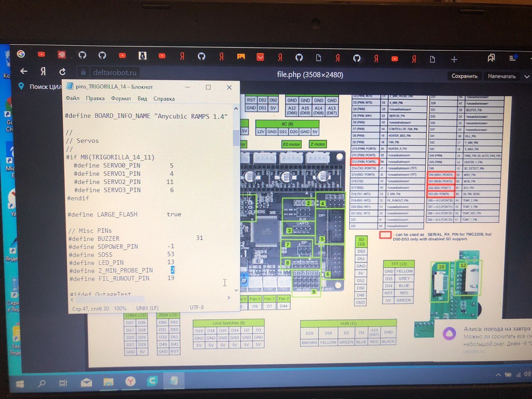This screenshot has width=532, height=399.
Task: Click the SERVO0_PIN line
Action: 123,165
